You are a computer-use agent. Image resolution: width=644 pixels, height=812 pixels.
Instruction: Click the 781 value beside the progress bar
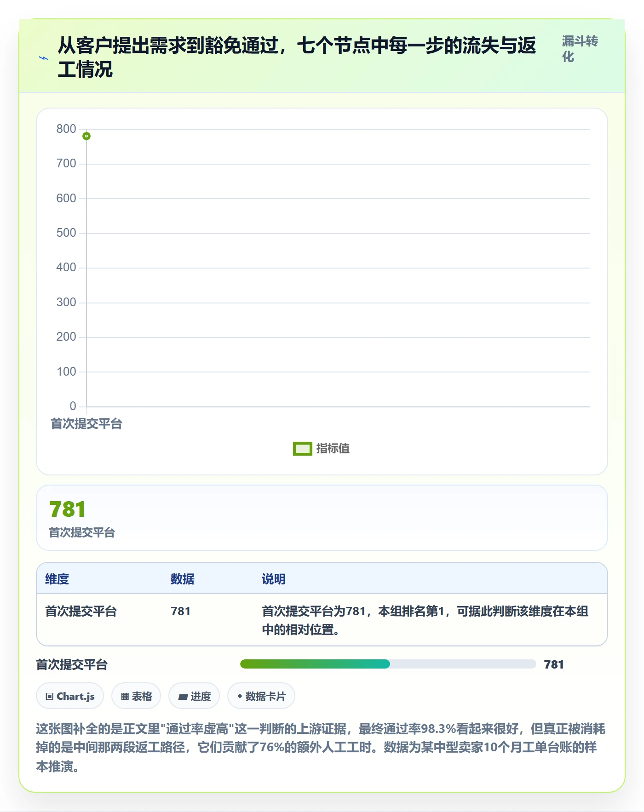tap(554, 664)
